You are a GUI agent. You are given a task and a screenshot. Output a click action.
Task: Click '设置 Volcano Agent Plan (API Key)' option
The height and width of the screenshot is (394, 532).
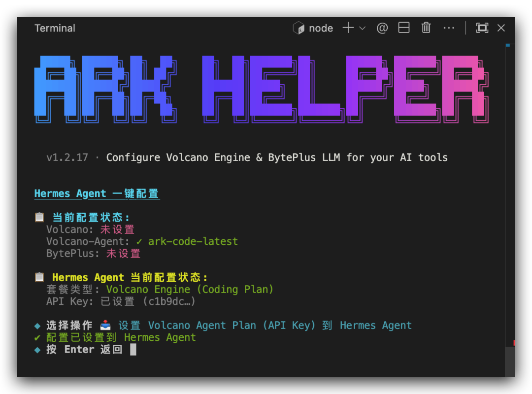[217, 326]
